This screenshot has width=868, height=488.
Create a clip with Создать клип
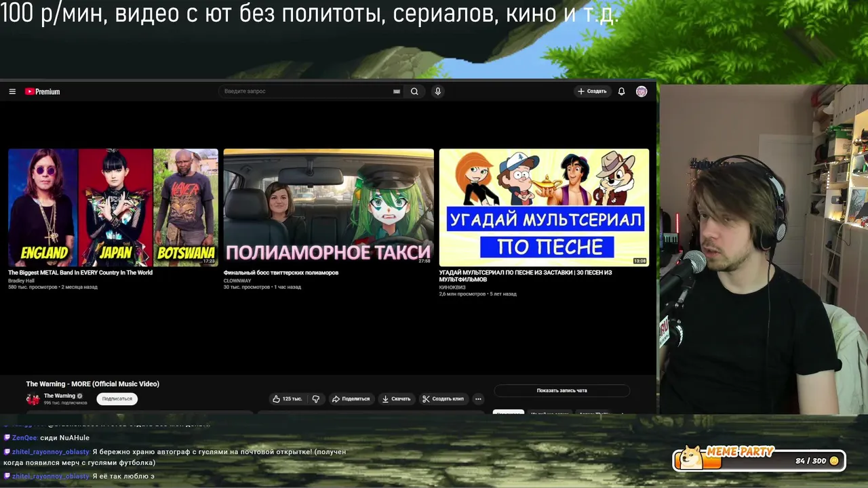[443, 399]
